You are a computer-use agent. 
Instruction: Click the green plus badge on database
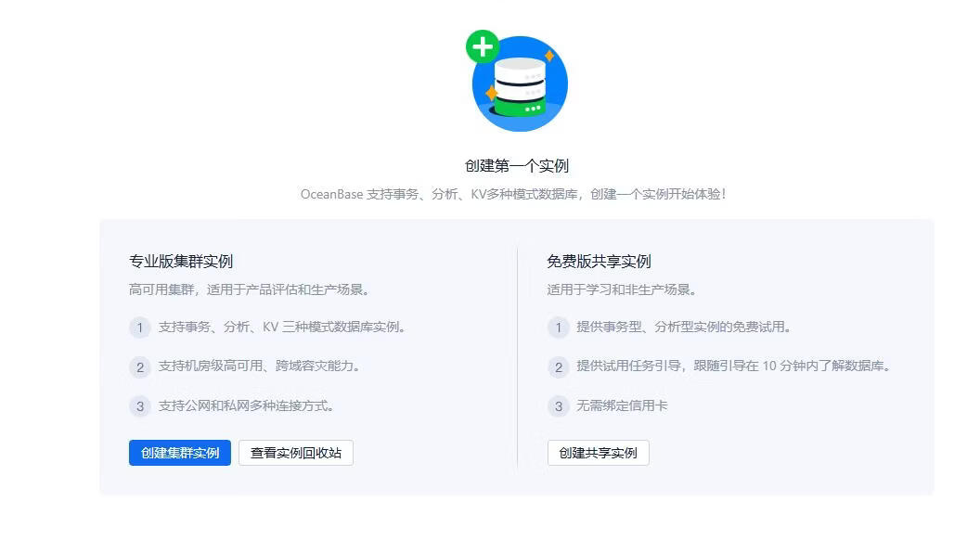483,46
